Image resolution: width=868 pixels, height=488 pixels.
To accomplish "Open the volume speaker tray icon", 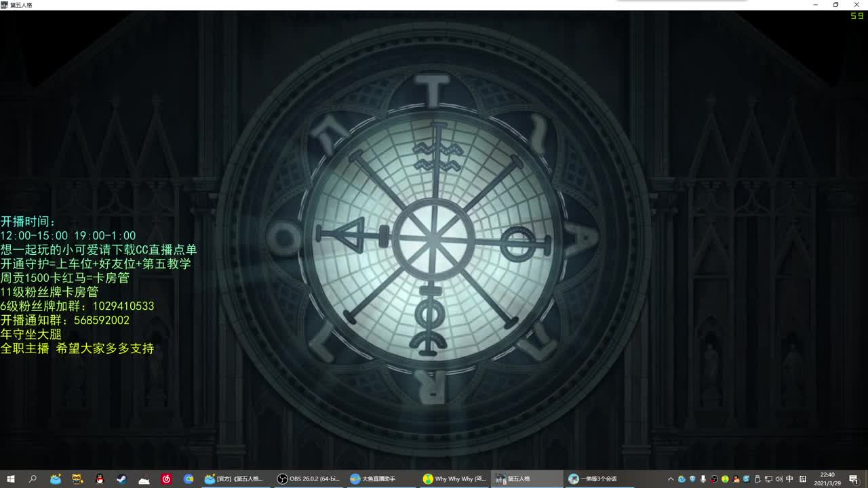I will coord(779,479).
